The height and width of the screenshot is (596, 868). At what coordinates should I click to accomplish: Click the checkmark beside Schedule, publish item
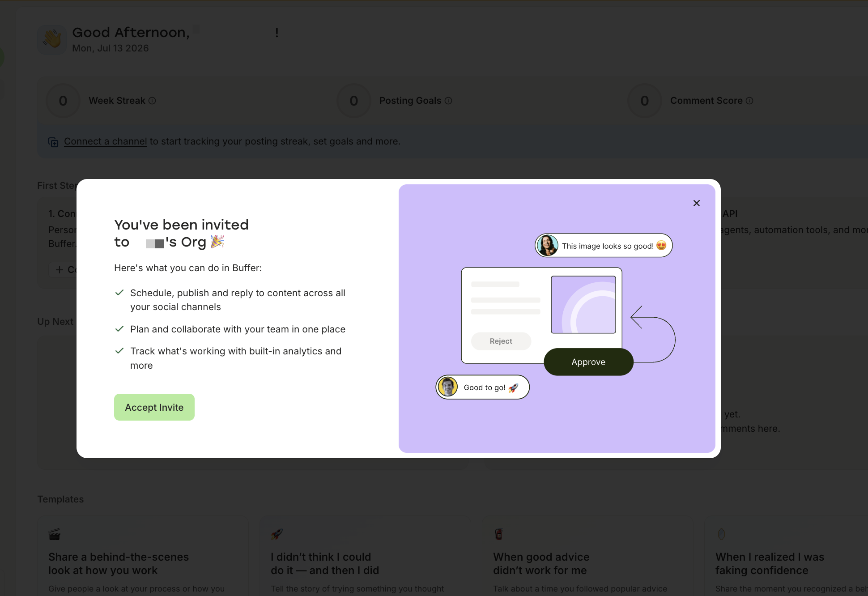[119, 293]
